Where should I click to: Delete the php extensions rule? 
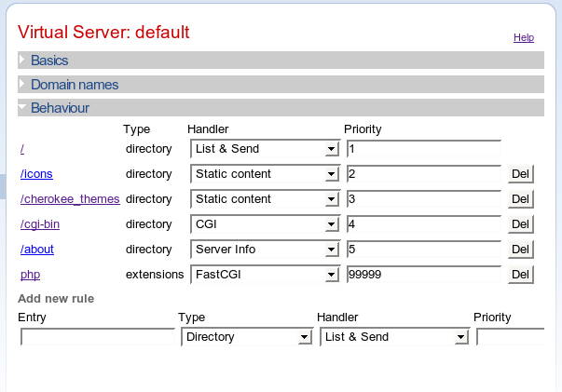point(521,275)
